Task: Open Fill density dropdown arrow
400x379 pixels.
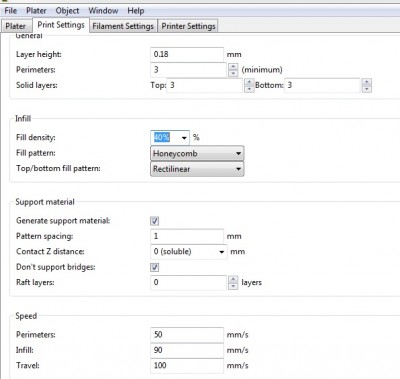Action: click(x=184, y=138)
